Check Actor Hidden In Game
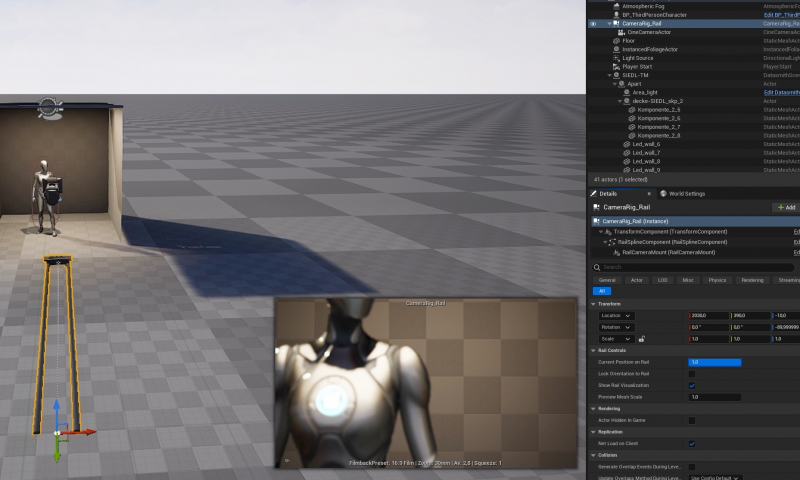The height and width of the screenshot is (480, 800). click(x=692, y=420)
